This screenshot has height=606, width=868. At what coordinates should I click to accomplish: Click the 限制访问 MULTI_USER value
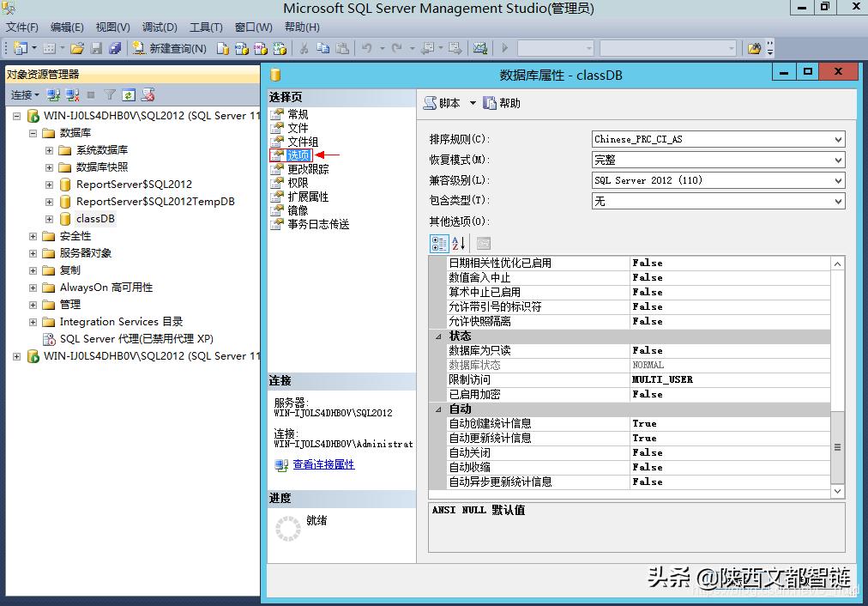pyautogui.click(x=730, y=380)
